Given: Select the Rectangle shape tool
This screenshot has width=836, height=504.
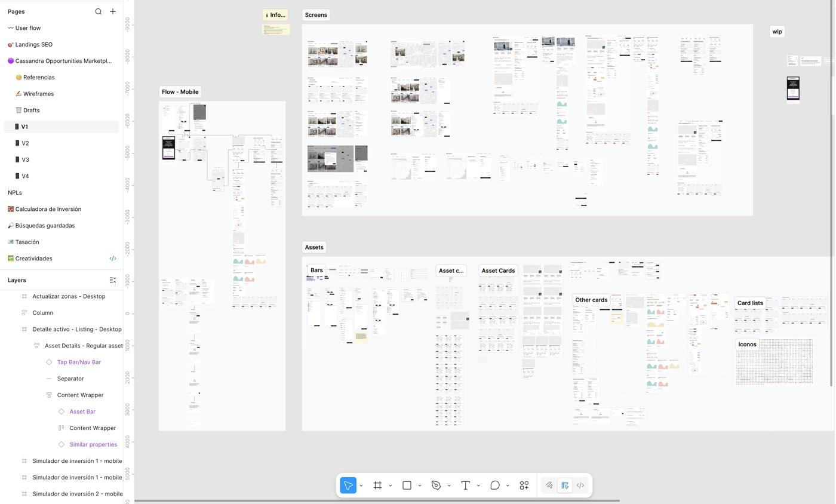Looking at the screenshot, I should coord(407,485).
